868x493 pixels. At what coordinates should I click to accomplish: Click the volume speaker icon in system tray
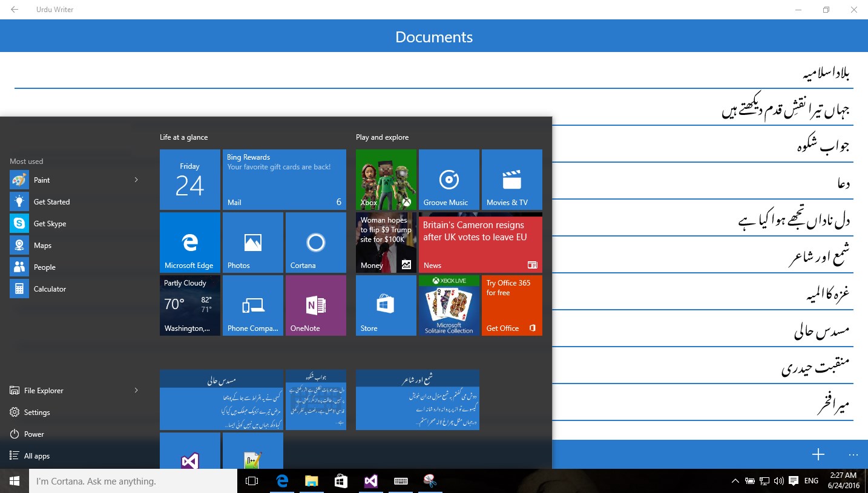coord(779,481)
